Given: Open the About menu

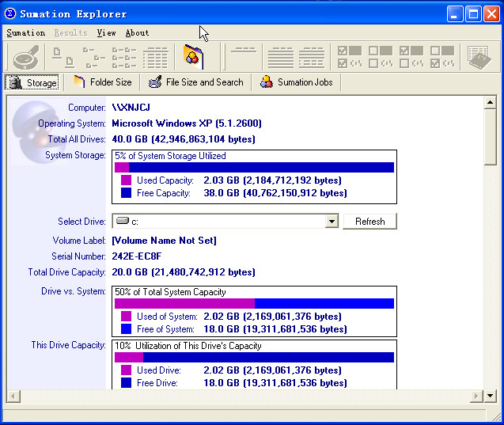Looking at the screenshot, I should (x=137, y=32).
